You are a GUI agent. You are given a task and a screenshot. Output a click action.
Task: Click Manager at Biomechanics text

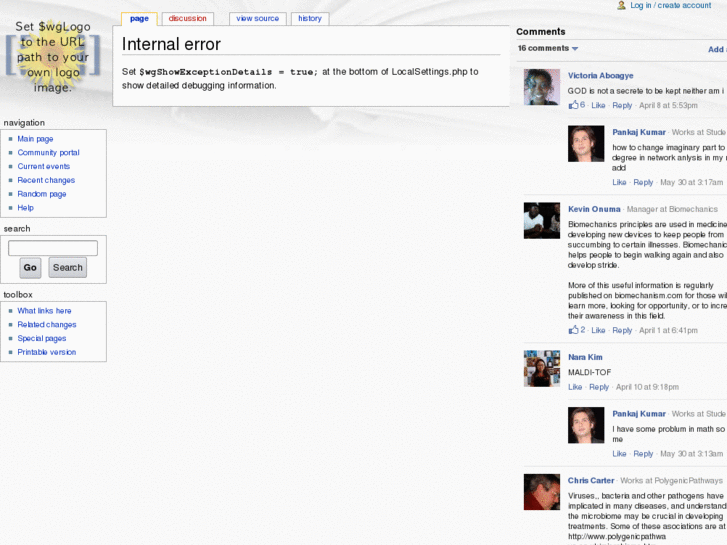pyautogui.click(x=672, y=209)
